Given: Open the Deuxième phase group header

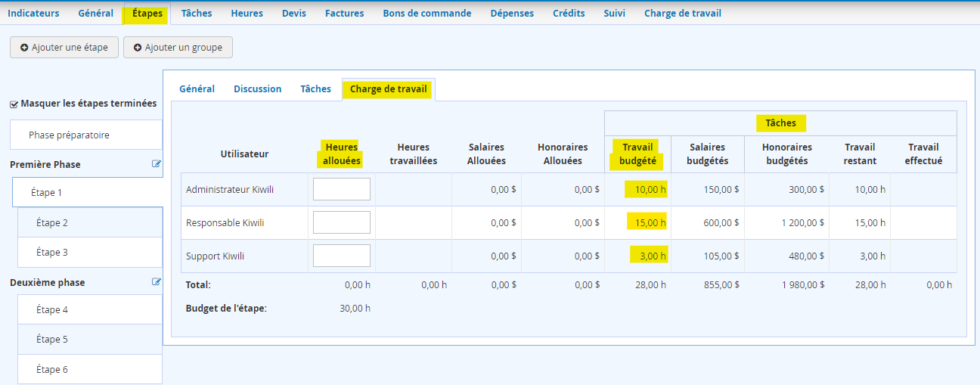Looking at the screenshot, I should click(48, 282).
